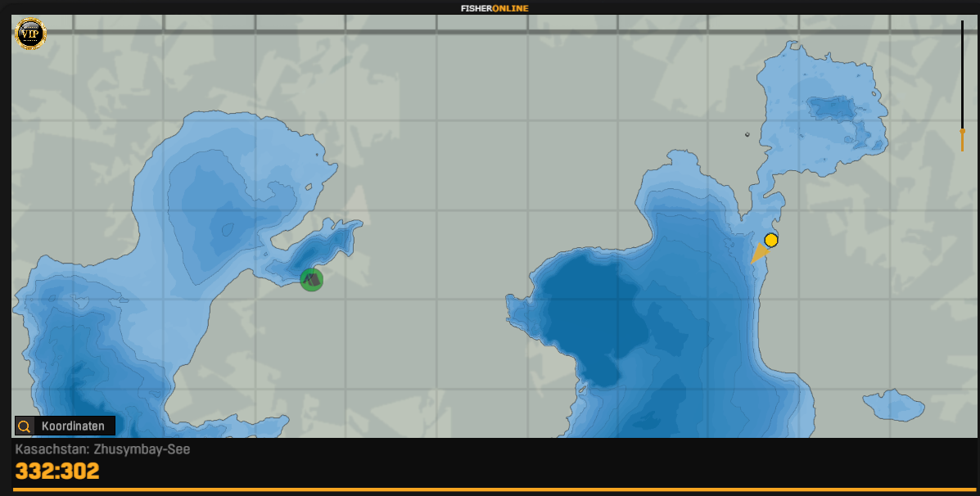This screenshot has height=496, width=980.
Task: Click the yellow player position dot
Action: (x=770, y=240)
